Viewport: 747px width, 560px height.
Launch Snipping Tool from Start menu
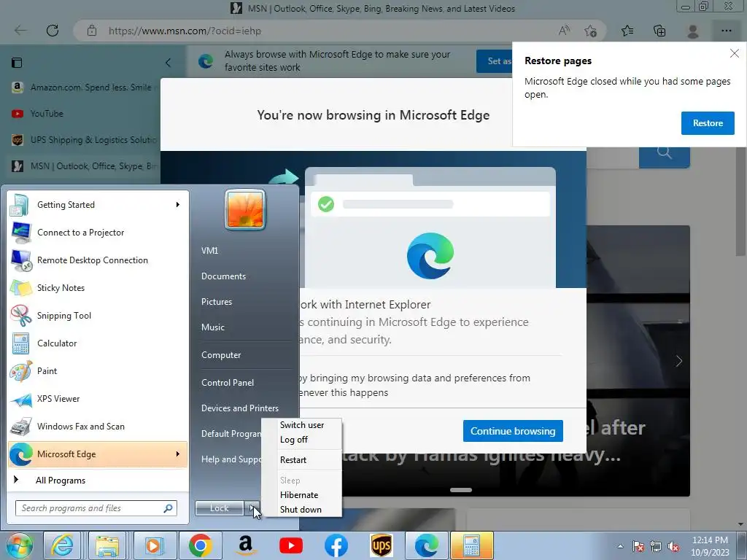click(x=98, y=316)
